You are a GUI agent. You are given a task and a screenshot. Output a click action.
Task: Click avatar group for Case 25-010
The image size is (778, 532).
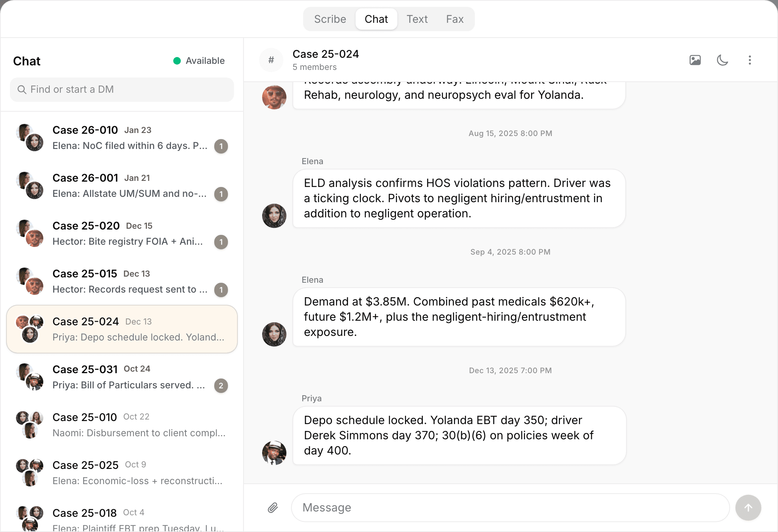pyautogui.click(x=30, y=425)
